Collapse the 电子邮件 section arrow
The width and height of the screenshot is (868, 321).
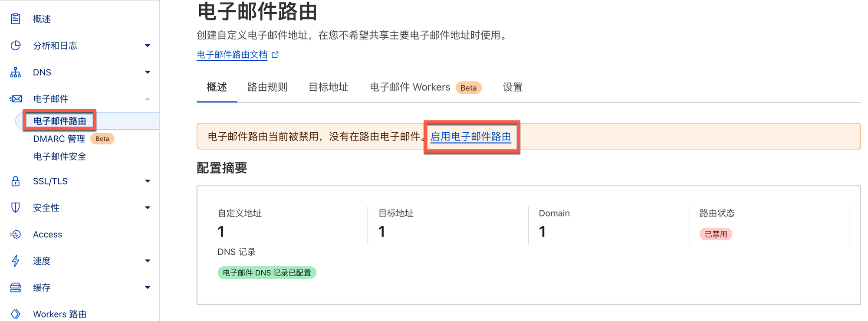pos(148,99)
